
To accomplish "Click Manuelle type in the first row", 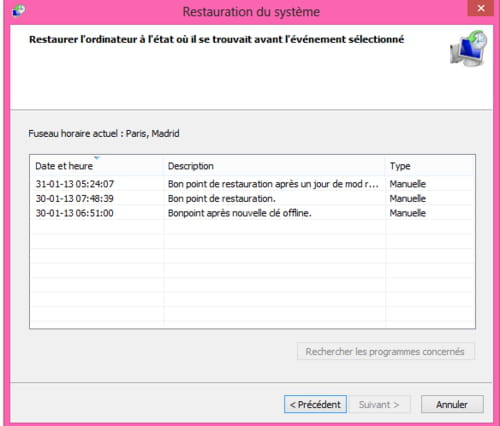I will [x=408, y=184].
